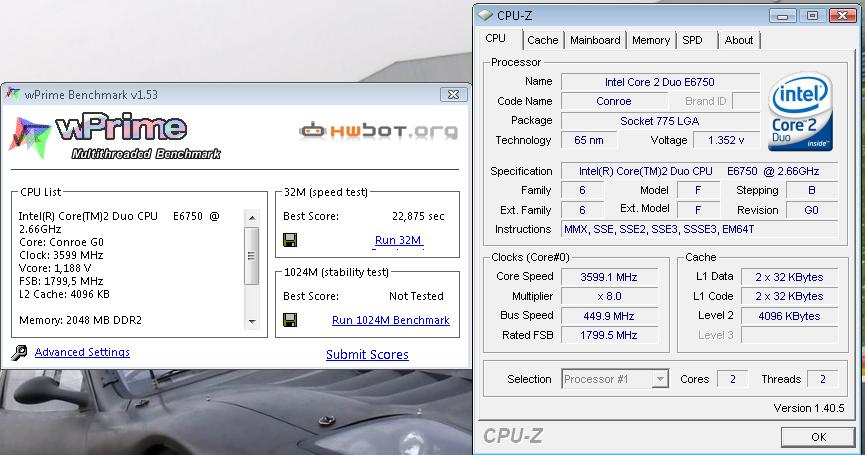The image size is (865, 455).
Task: Click the wPrime logo graphic
Action: pyautogui.click(x=115, y=137)
